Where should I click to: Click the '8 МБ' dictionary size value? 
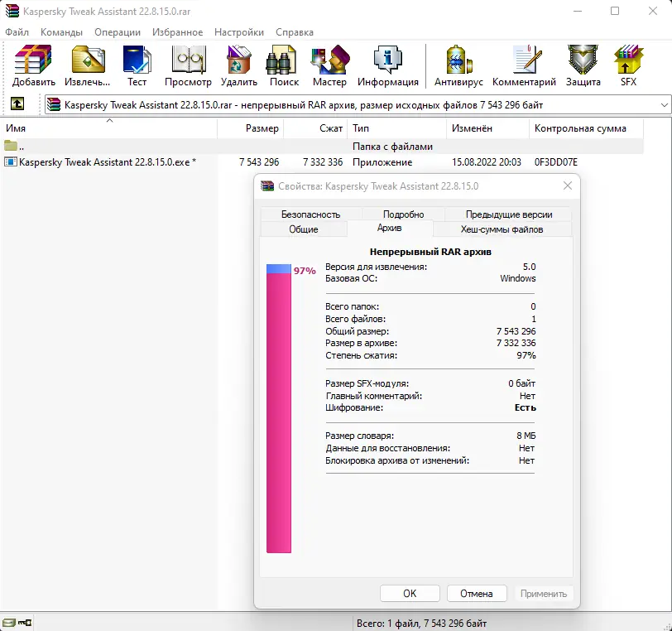(526, 436)
